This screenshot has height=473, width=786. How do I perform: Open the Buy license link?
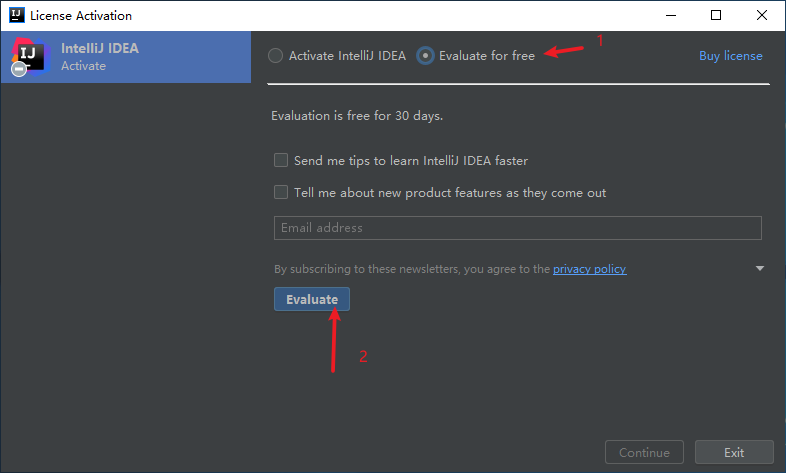coord(730,56)
